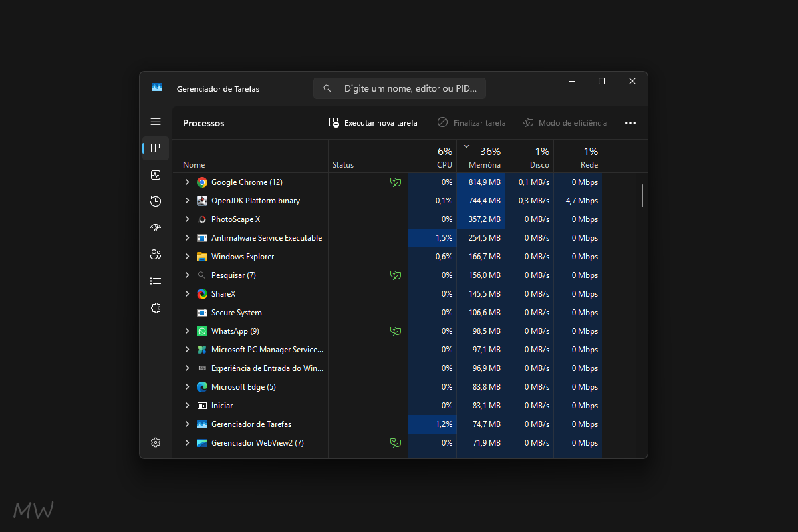Click the 0,3 MB/s disk cell

529,201
